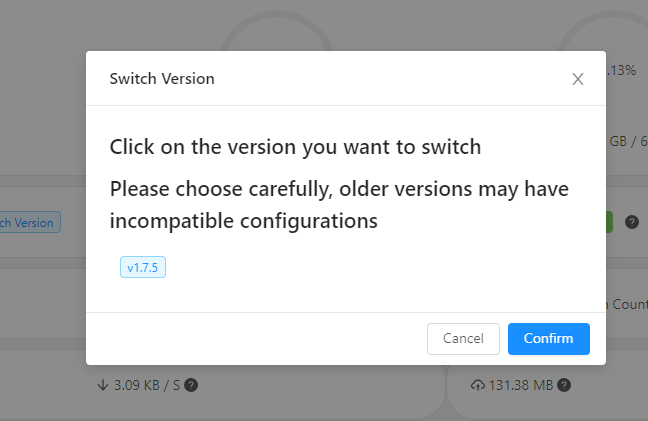The width and height of the screenshot is (648, 421).
Task: Close the Switch Version dialog
Action: pyautogui.click(x=577, y=79)
